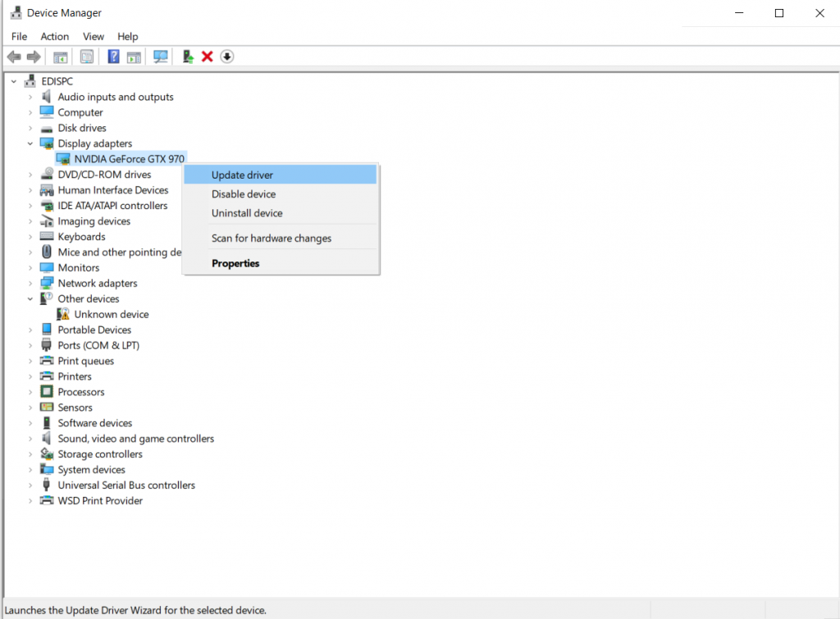Image resolution: width=840 pixels, height=619 pixels.
Task: Select the Storage controllers label
Action: pyautogui.click(x=100, y=454)
